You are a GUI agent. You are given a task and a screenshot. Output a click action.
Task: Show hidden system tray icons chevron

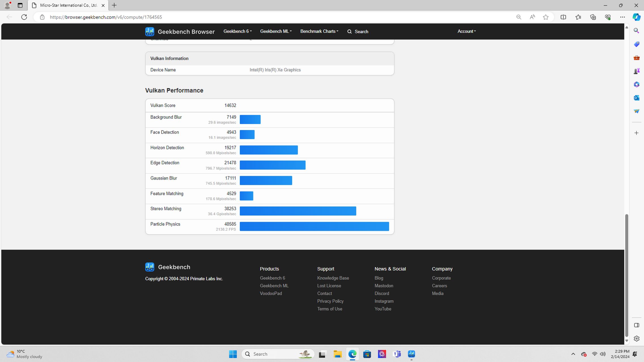[x=573, y=354]
